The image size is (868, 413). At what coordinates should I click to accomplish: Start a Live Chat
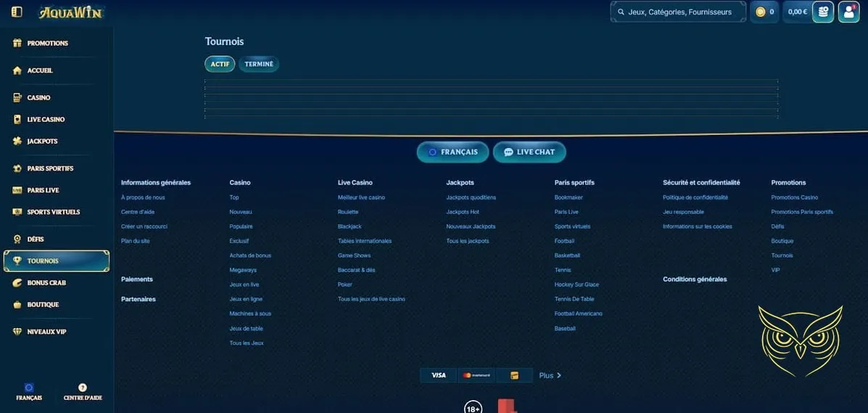point(529,152)
